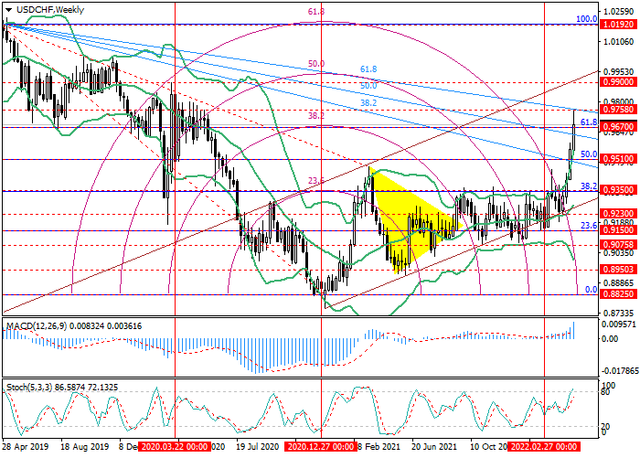Select the dark blue retracement 23.6 label
The width and height of the screenshot is (640, 457).
[x=589, y=225]
